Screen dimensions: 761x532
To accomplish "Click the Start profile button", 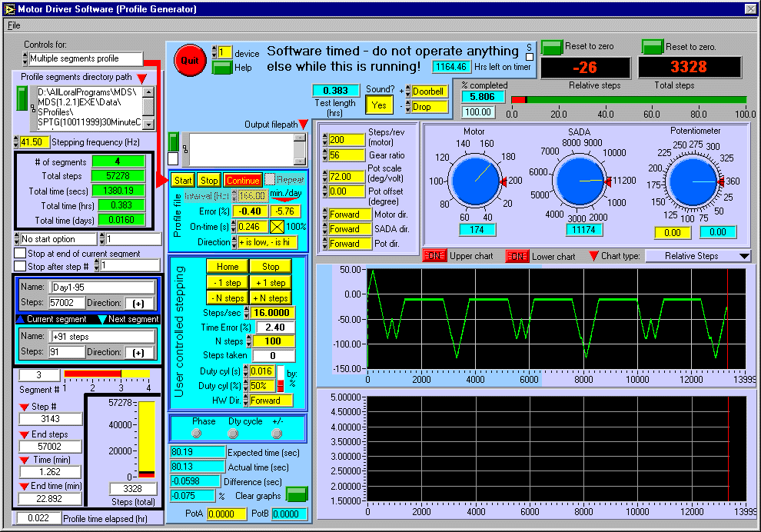I will click(x=182, y=180).
